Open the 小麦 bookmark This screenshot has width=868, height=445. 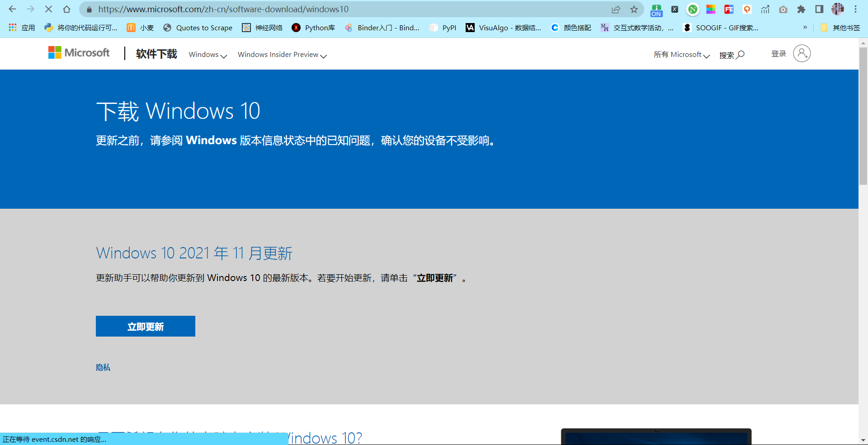pyautogui.click(x=140, y=28)
